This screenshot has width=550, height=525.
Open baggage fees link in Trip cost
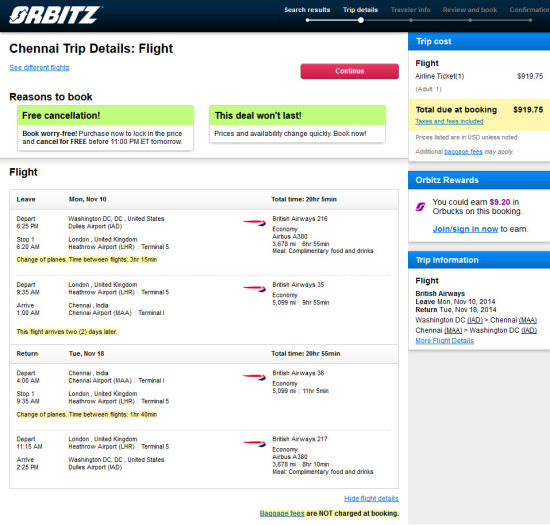tap(463, 152)
